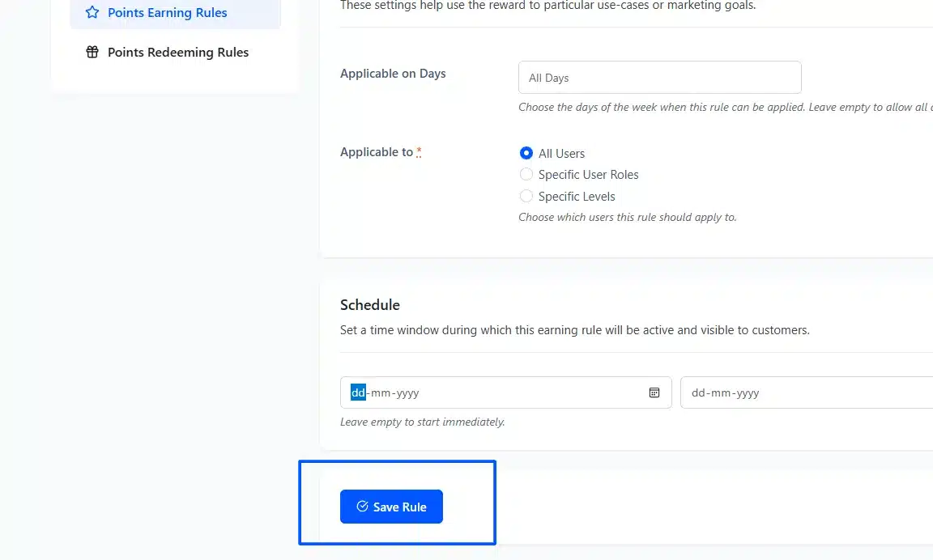Open the calendar picker on the start date field
The height and width of the screenshot is (560, 933).
tap(654, 392)
